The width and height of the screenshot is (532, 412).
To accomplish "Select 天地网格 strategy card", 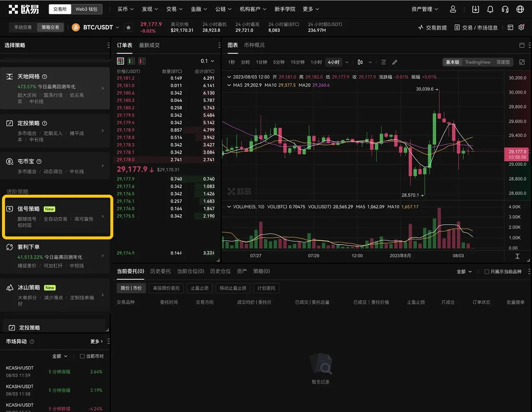I will point(55,88).
